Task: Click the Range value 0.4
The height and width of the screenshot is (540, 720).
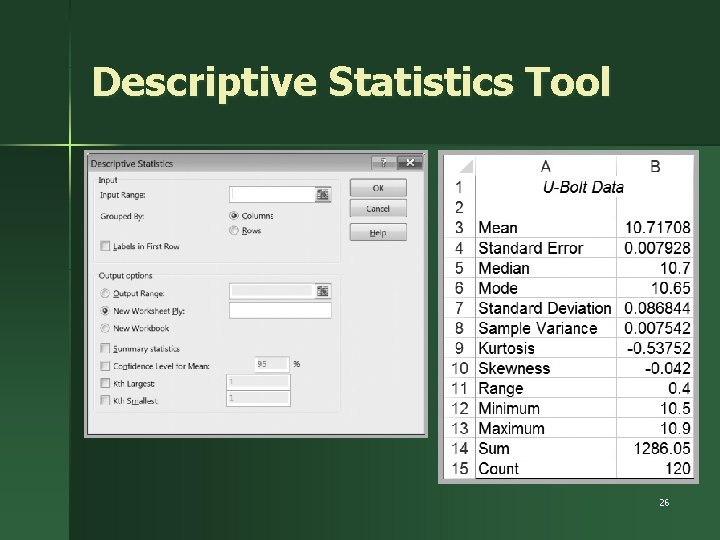Action: [x=655, y=388]
